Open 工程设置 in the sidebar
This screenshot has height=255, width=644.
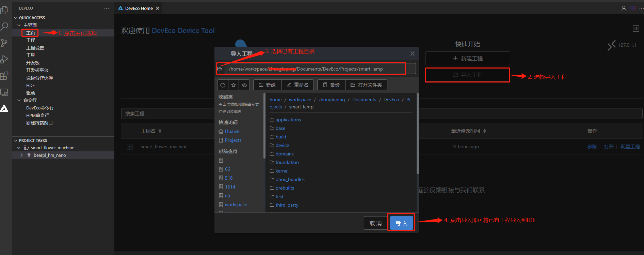pos(35,48)
